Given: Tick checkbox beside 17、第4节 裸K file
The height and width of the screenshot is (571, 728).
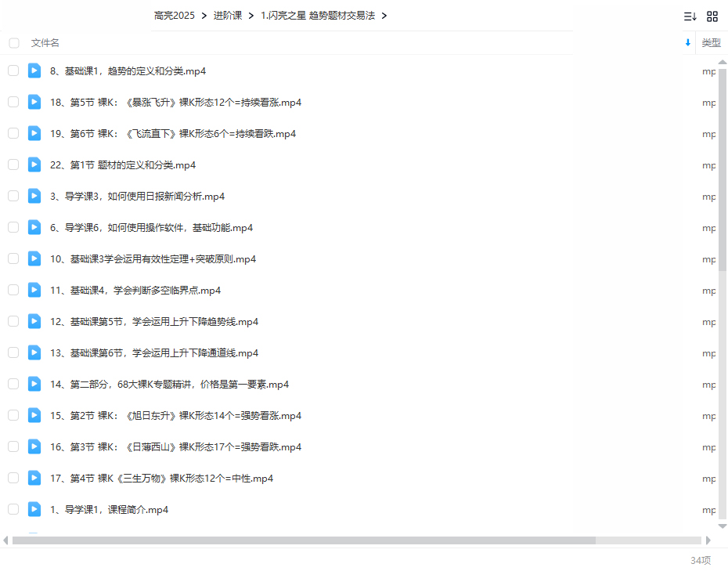Looking at the screenshot, I should tap(13, 478).
